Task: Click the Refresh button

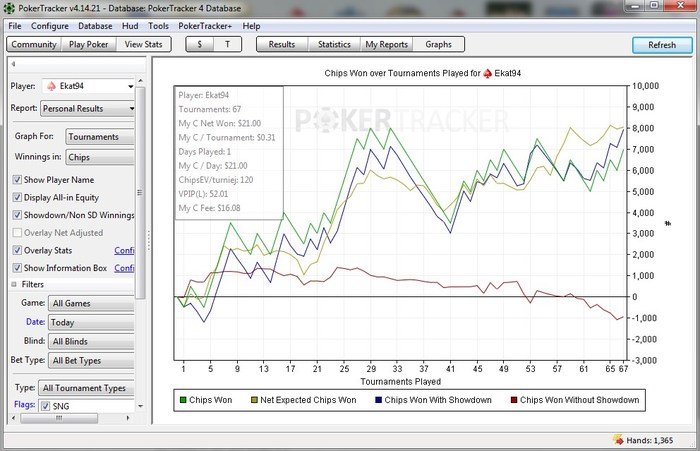Action: tap(662, 45)
